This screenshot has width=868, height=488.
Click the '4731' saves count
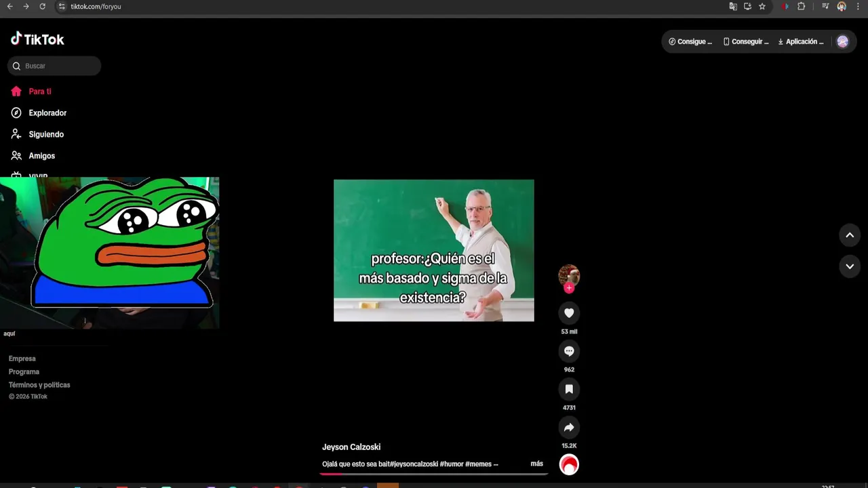click(569, 408)
